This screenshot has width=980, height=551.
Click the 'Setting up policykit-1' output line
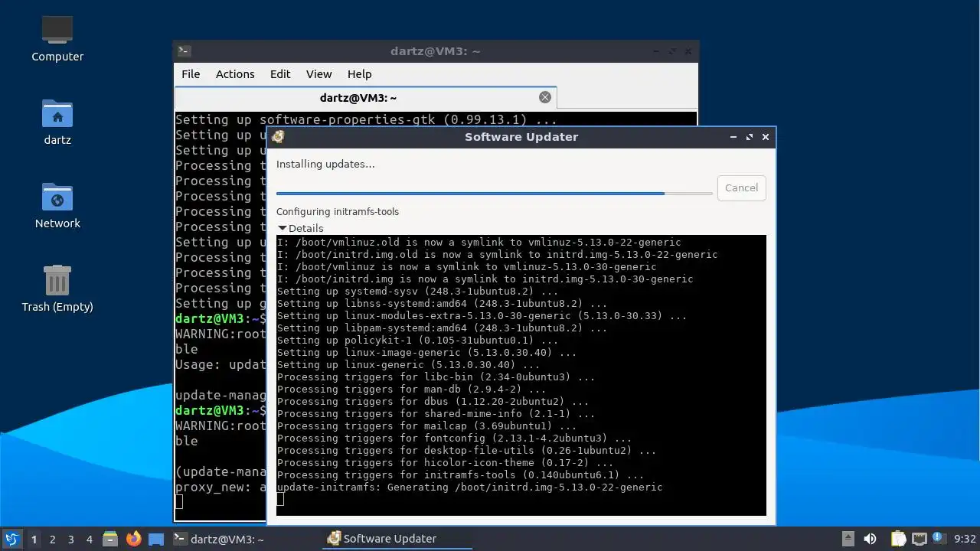click(417, 340)
